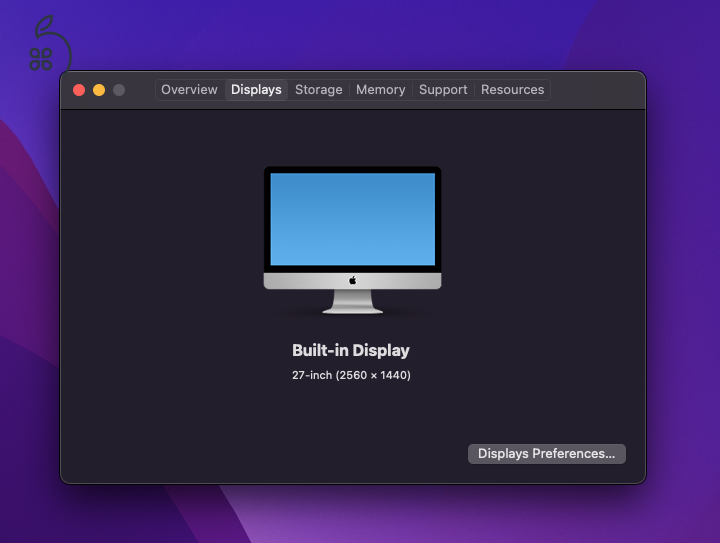720x543 pixels.
Task: Click the greyed-out zoom window button
Action: click(119, 90)
